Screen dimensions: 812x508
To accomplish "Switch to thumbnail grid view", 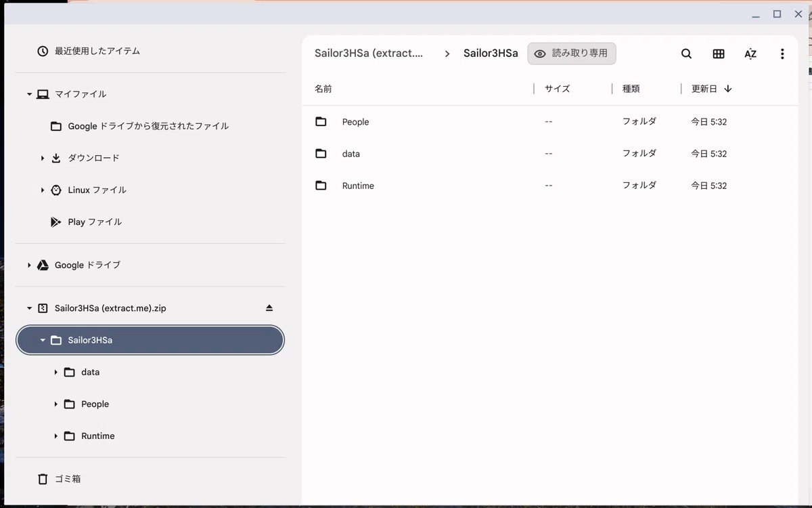I will click(719, 54).
